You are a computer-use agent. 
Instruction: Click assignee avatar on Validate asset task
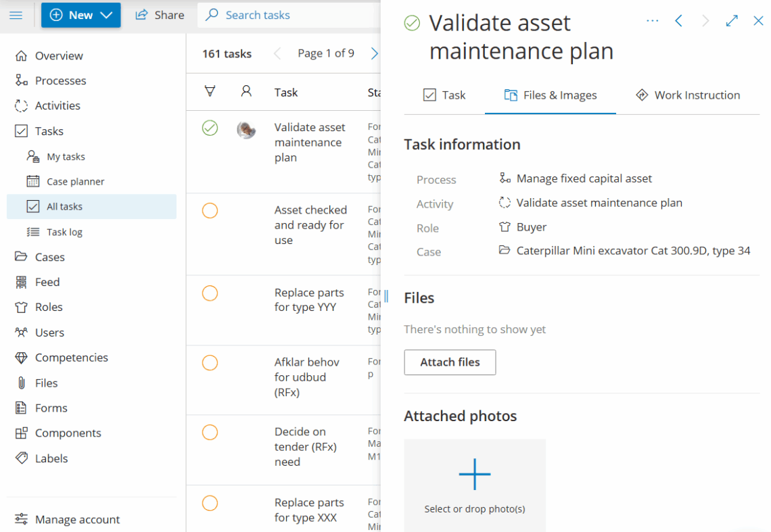246,129
